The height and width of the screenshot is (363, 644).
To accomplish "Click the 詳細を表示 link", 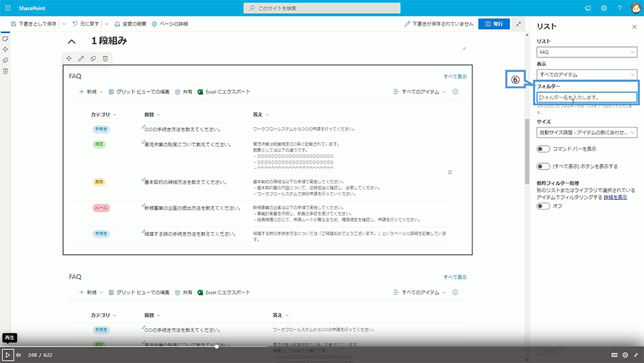I will pos(615,197).
